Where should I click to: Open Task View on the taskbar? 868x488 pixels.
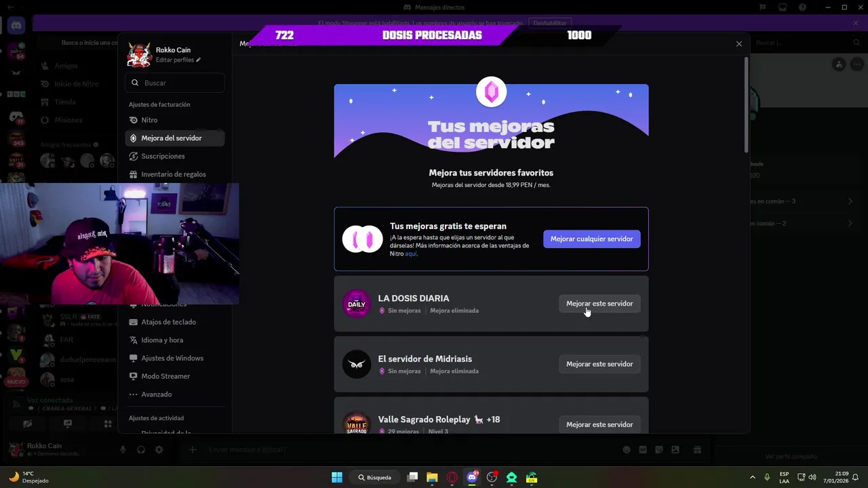[412, 477]
